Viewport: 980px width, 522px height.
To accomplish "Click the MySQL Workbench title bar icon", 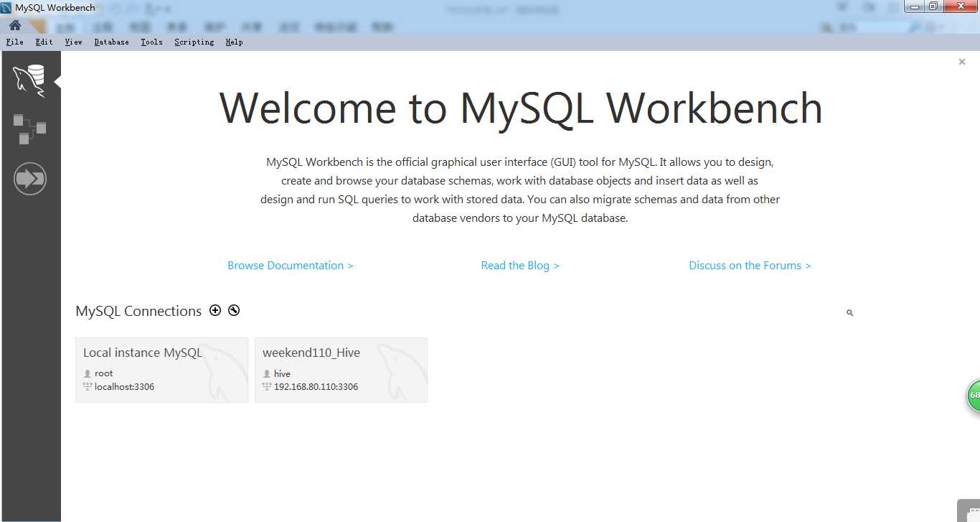I will click(x=6, y=8).
